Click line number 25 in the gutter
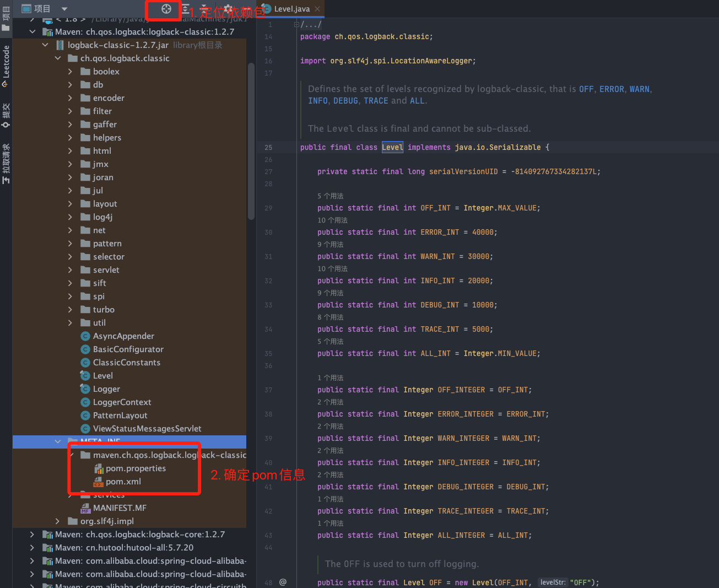Image resolution: width=719 pixels, height=588 pixels. click(x=268, y=147)
